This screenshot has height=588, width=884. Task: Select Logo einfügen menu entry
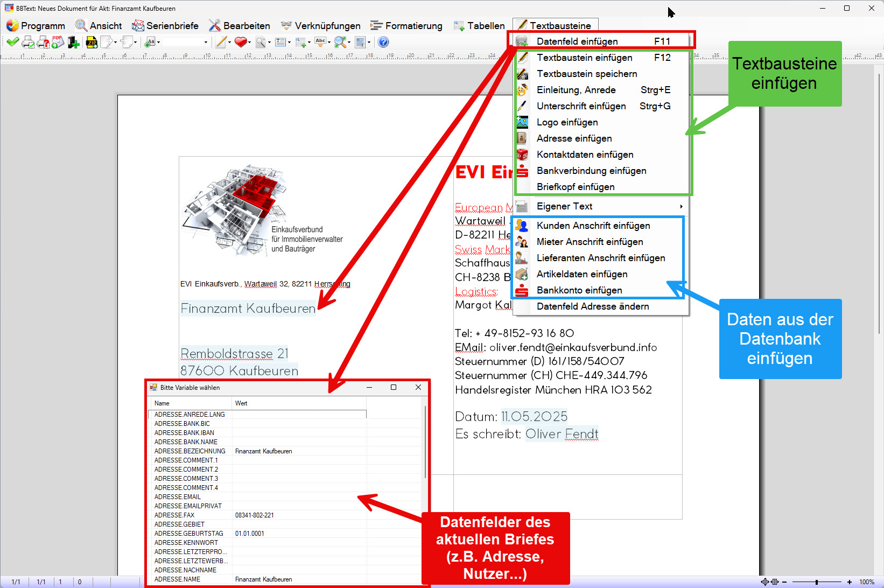[x=601, y=122]
